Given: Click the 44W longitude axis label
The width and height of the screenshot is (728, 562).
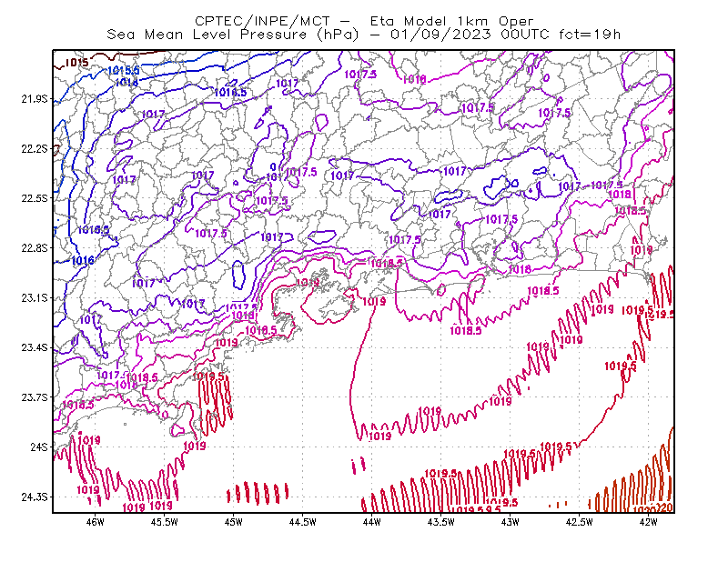Looking at the screenshot, I should pos(372,522).
